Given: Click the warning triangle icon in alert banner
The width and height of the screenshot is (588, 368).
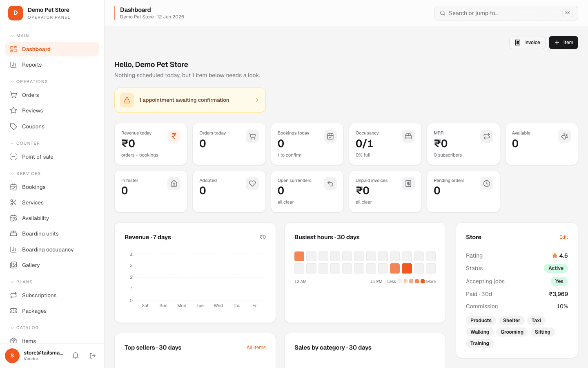Looking at the screenshot, I should (127, 100).
